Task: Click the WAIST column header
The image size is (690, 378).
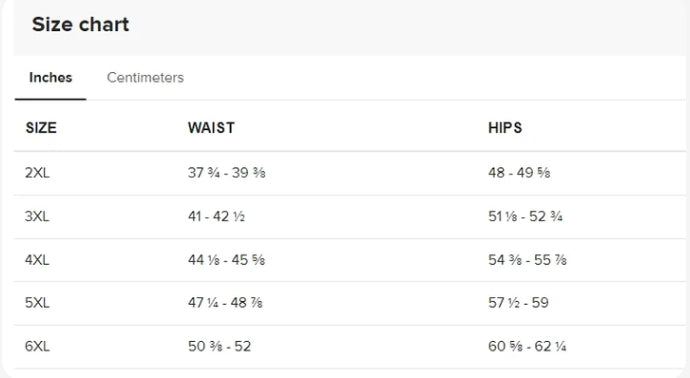Action: click(x=211, y=128)
